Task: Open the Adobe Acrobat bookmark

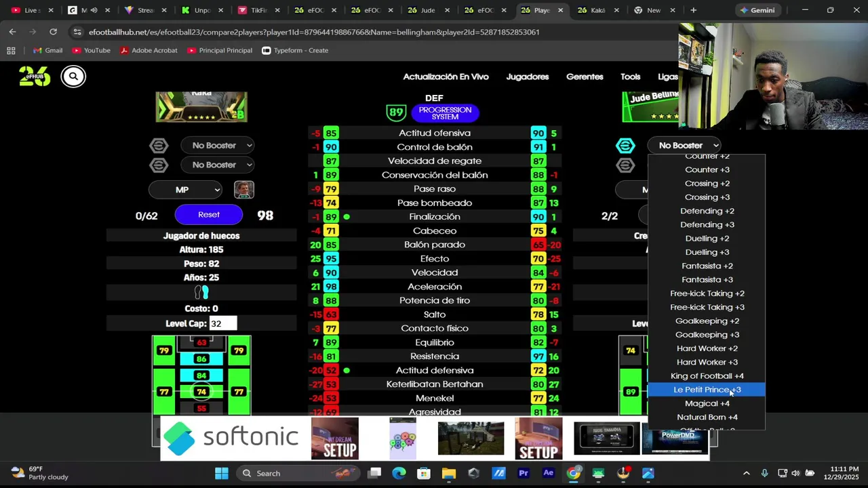Action: tap(149, 50)
